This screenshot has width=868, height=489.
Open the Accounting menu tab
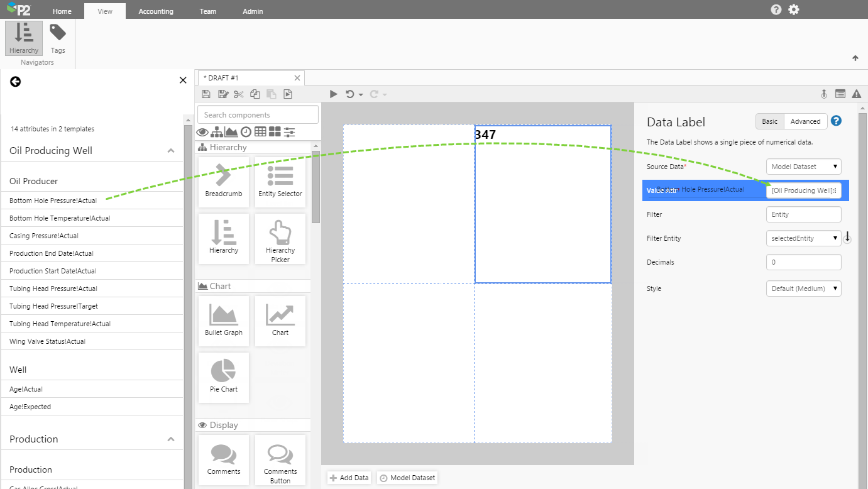tap(156, 11)
